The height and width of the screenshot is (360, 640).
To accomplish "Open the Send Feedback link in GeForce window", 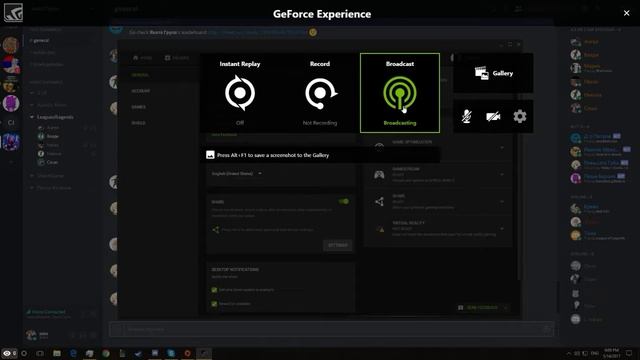I will pyautogui.click(x=482, y=307).
